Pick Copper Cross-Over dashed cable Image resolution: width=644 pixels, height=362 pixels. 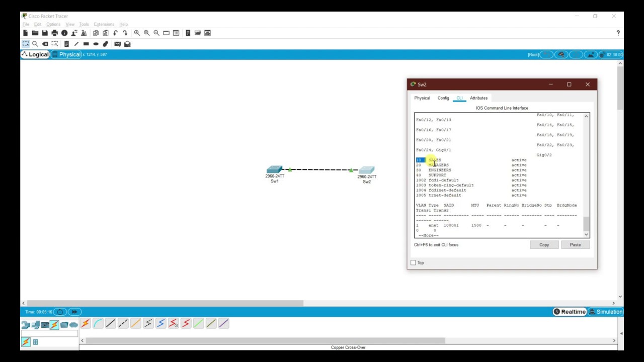pos(123,323)
